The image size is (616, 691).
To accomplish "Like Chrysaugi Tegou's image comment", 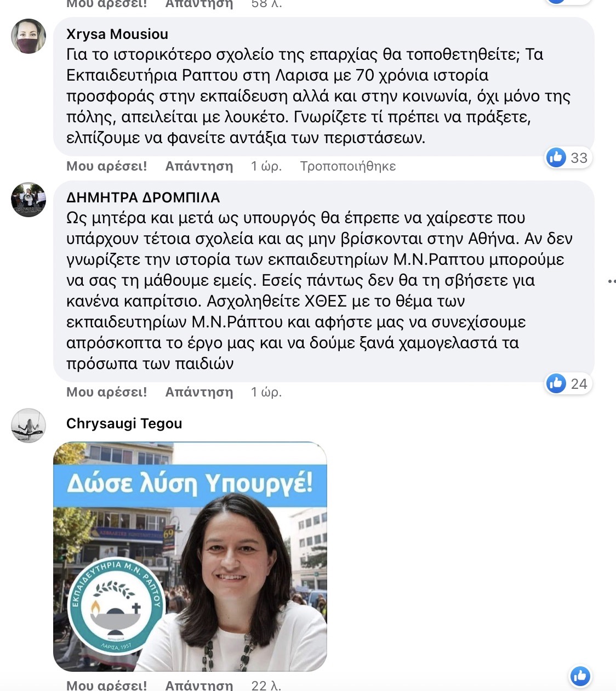I will tap(107, 685).
